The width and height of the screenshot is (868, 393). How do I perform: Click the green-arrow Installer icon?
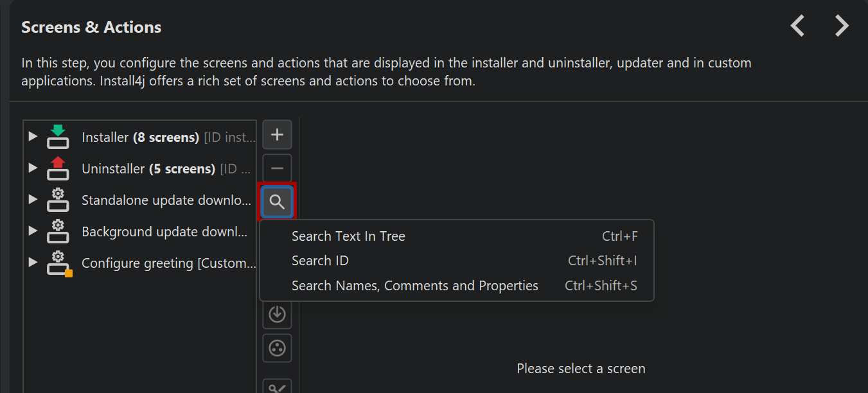(x=58, y=137)
